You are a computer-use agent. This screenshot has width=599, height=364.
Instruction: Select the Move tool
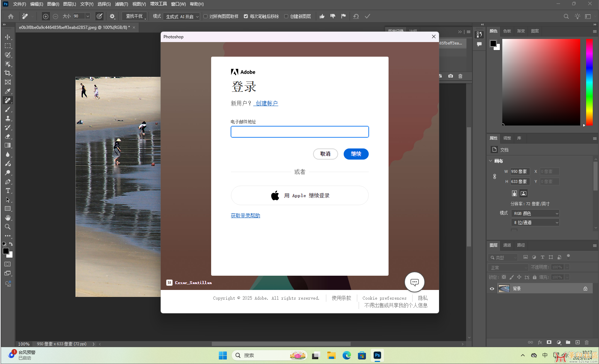coord(8,37)
